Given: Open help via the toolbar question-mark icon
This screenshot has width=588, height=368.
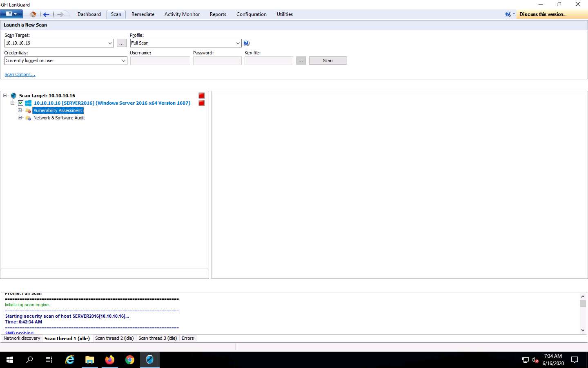Looking at the screenshot, I should pos(508,14).
